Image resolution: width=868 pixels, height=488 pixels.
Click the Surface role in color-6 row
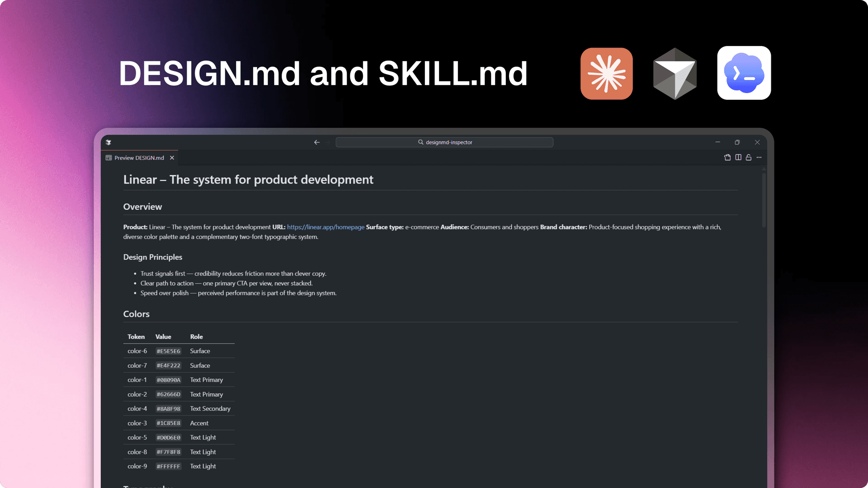pos(200,351)
